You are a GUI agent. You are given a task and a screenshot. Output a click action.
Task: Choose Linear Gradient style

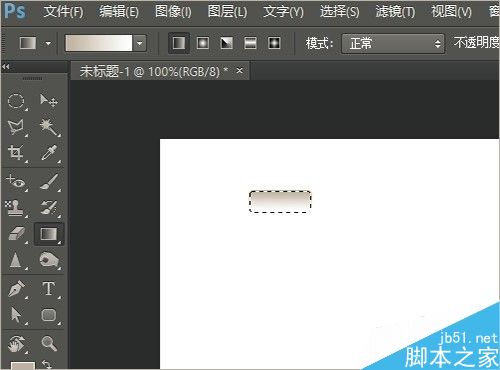tap(179, 43)
